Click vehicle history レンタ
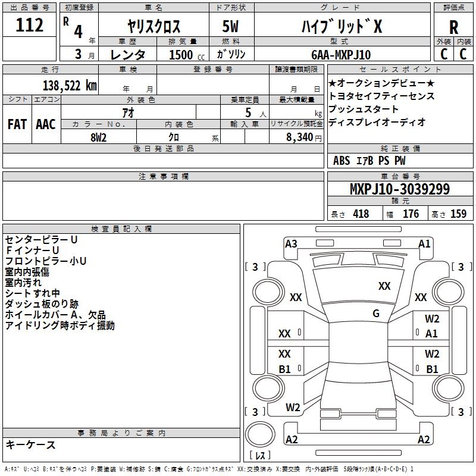Screen dimensions: 476x476 coord(127,55)
